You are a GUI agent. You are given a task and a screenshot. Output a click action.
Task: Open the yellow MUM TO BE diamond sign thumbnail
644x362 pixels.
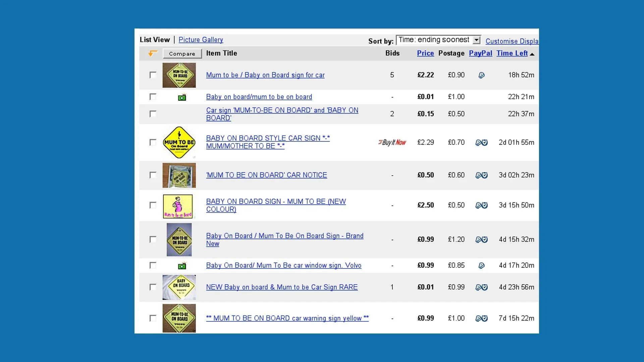click(179, 142)
